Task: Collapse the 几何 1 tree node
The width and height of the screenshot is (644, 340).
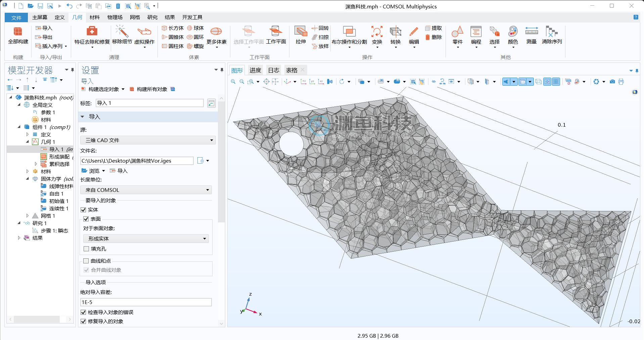Action: 28,142
